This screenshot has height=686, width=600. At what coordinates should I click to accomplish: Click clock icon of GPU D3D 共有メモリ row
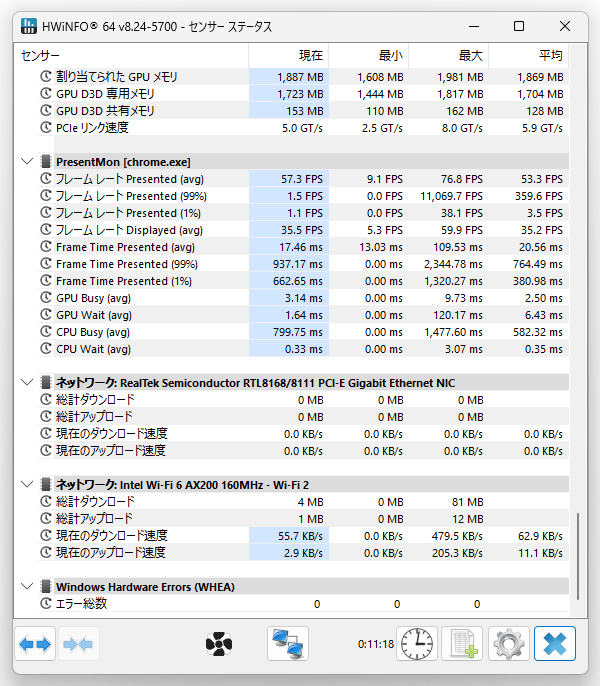pyautogui.click(x=46, y=111)
